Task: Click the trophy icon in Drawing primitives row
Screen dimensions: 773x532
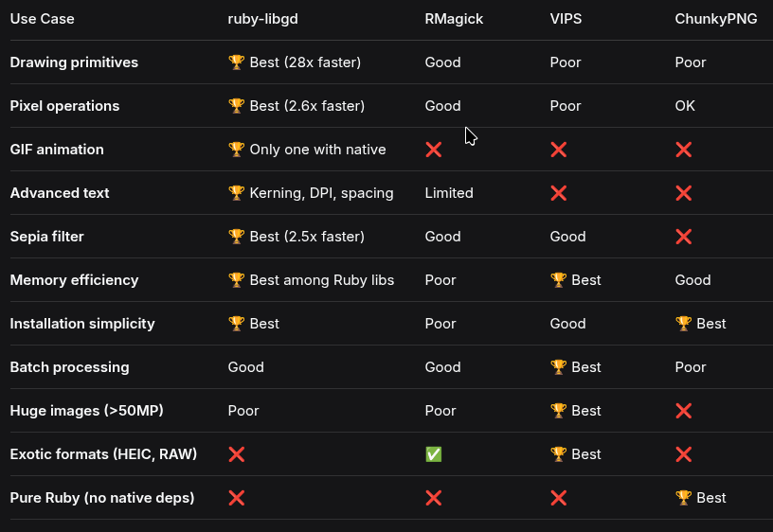Action: [x=236, y=62]
